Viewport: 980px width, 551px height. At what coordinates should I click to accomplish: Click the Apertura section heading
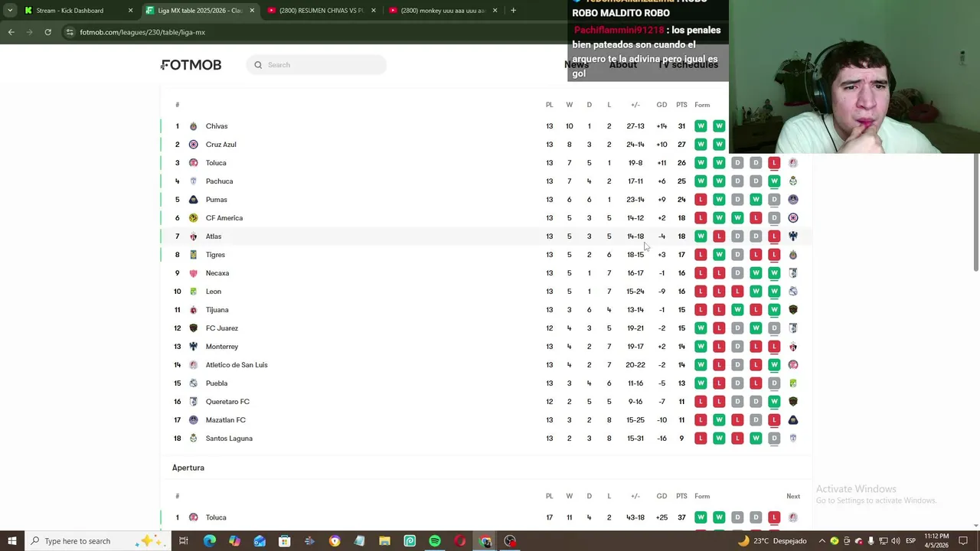click(x=188, y=468)
